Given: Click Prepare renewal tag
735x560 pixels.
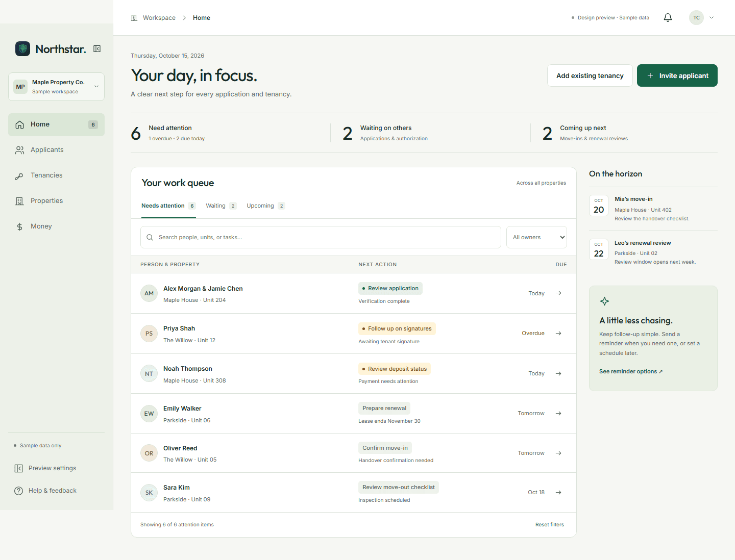Looking at the screenshot, I should tap(384, 409).
